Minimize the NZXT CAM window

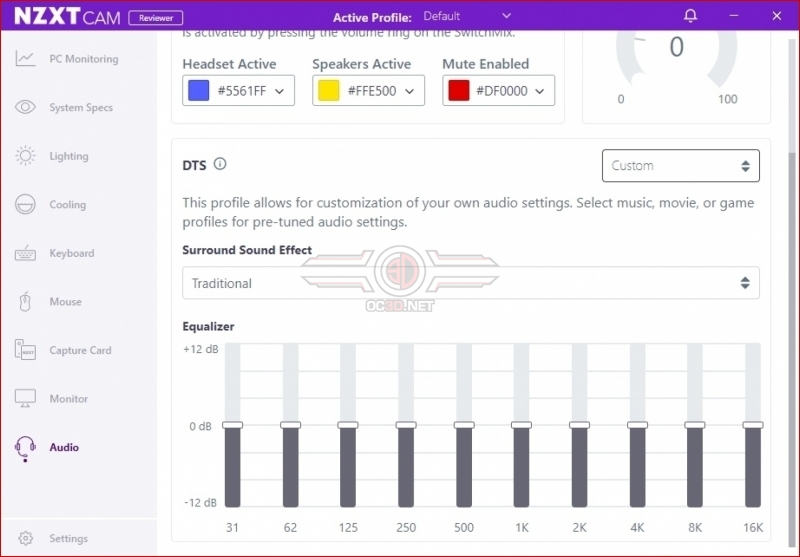coord(734,16)
